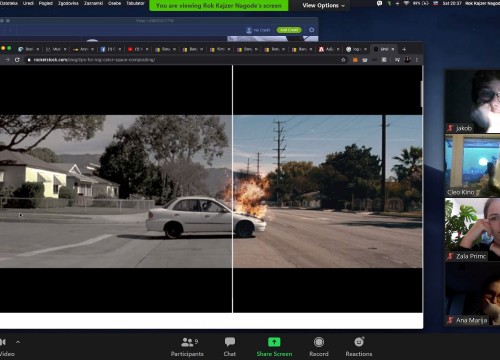Open the Osebe menu
The width and height of the screenshot is (500, 360).
[114, 3]
